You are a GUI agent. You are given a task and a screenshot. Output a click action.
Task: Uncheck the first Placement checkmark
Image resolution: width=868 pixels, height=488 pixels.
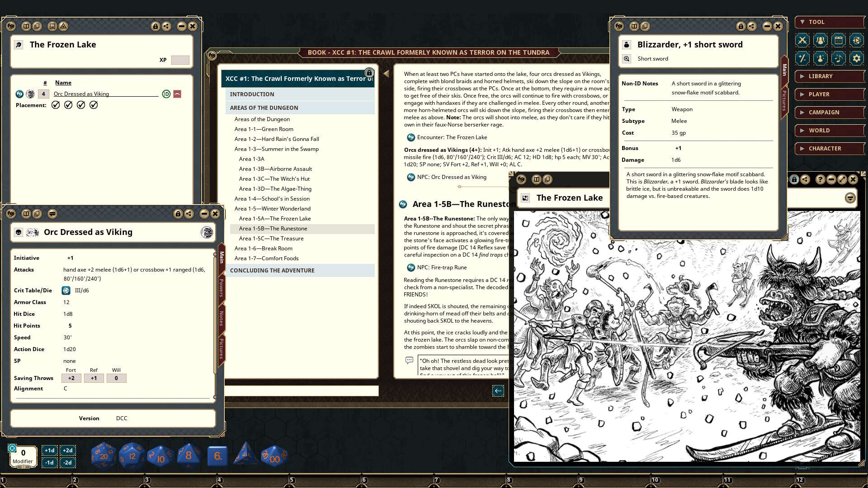pos(55,104)
